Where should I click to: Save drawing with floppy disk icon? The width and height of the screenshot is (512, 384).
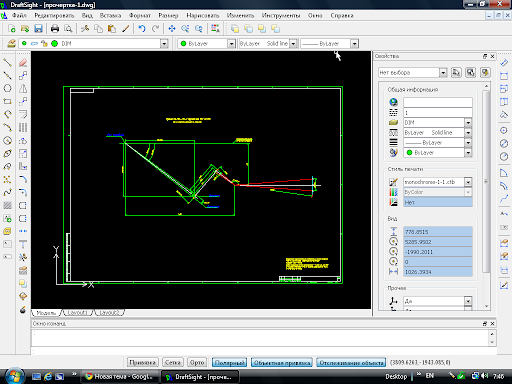(38, 29)
